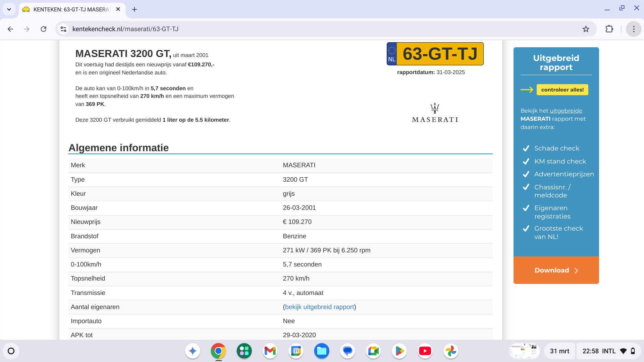The image size is (644, 362).
Task: Open the Chrome extensions puzzle icon
Action: 609,29
